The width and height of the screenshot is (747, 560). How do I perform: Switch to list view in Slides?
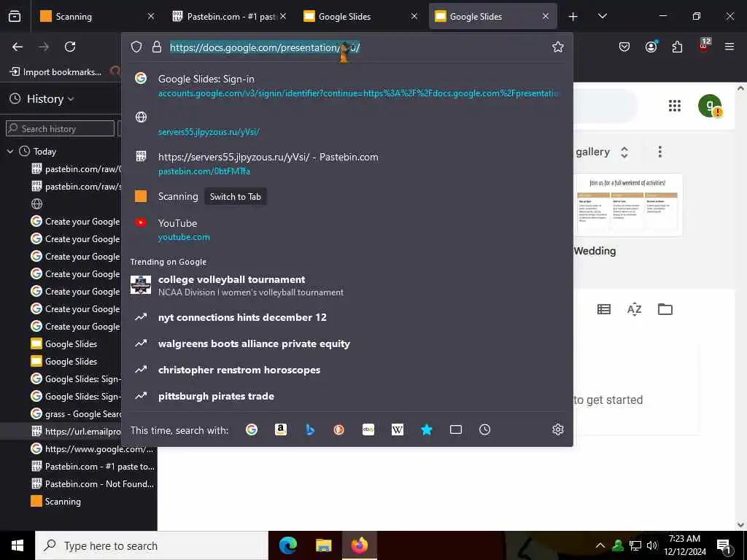[603, 309]
